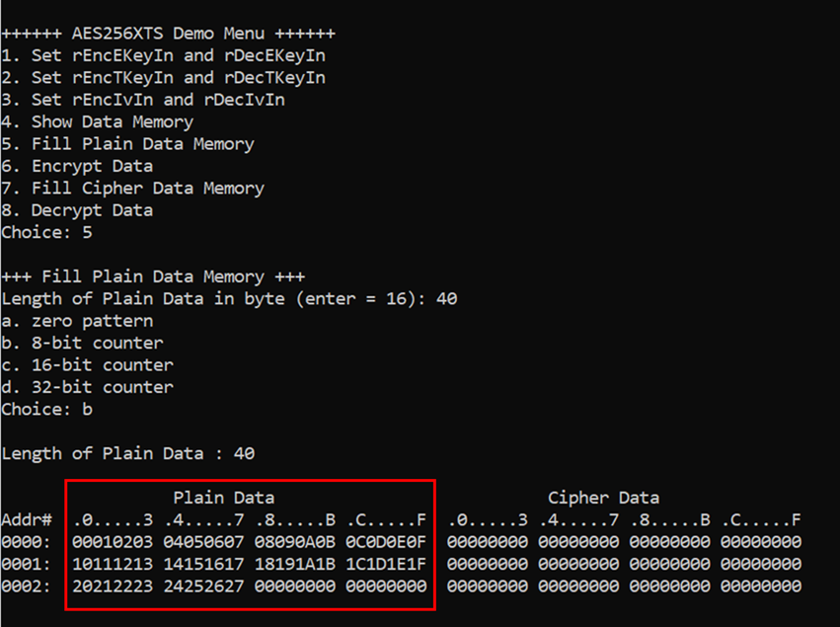Click the Cipher Data column header
The image size is (840, 627).
tap(603, 498)
